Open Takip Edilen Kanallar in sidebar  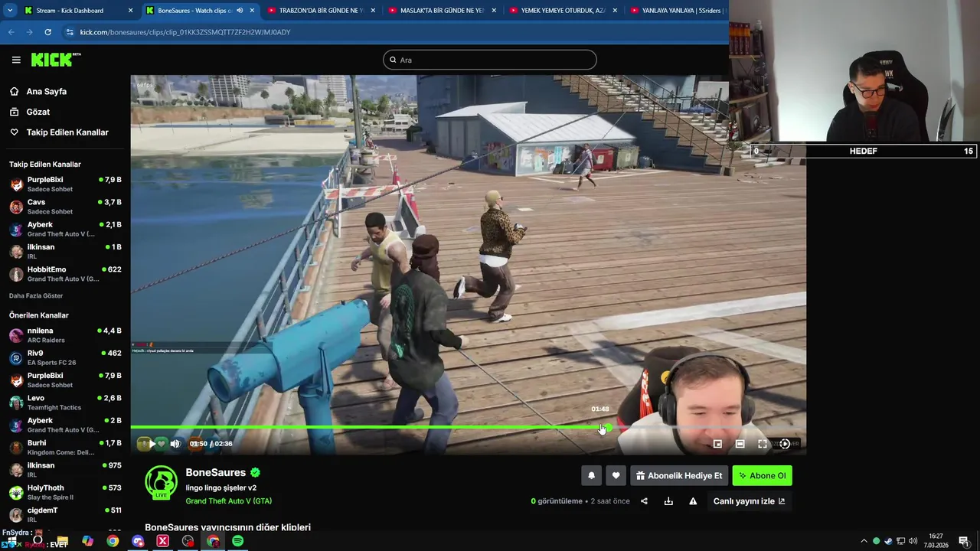pos(67,132)
